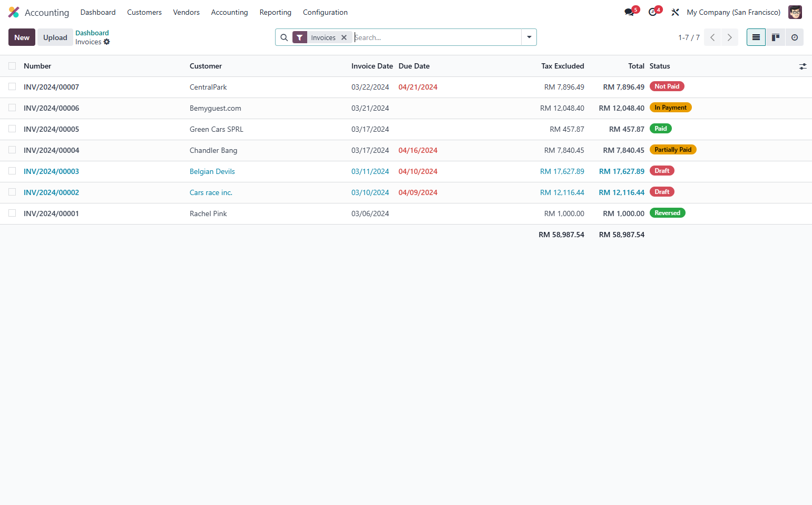Viewport: 812px width, 505px height.
Task: Open the Invoices gear actions menu
Action: (107, 42)
